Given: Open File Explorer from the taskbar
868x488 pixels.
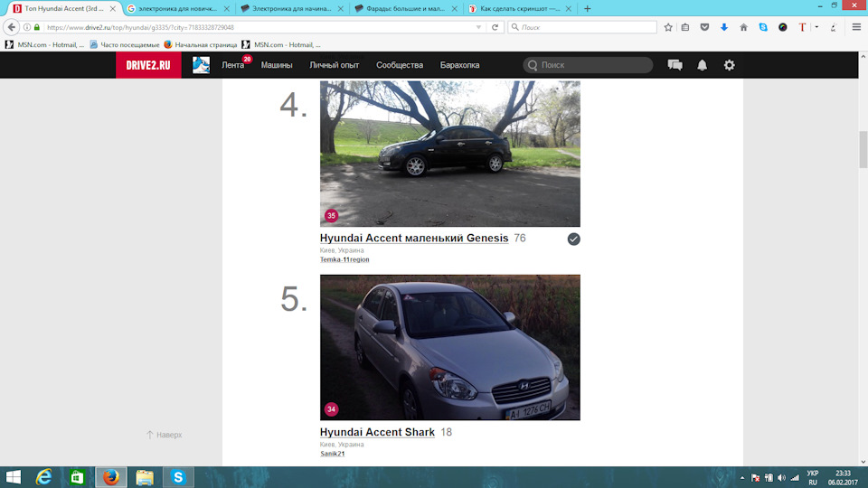Looking at the screenshot, I should coord(145,477).
